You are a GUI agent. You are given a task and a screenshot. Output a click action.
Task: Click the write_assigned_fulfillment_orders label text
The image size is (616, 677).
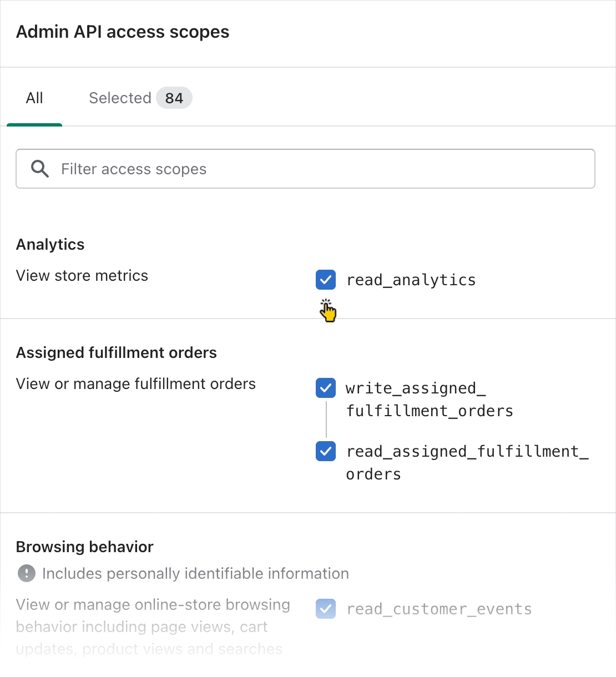(x=429, y=400)
